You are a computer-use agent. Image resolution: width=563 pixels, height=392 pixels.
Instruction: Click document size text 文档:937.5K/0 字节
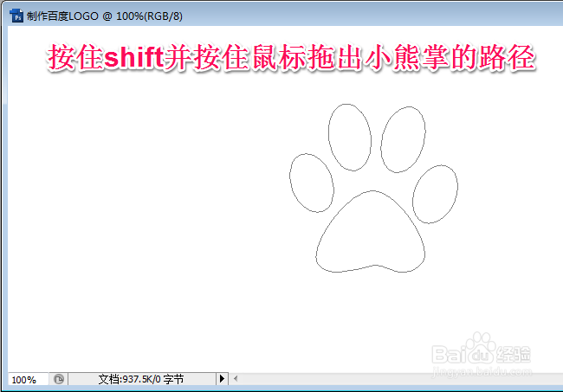coord(141,379)
